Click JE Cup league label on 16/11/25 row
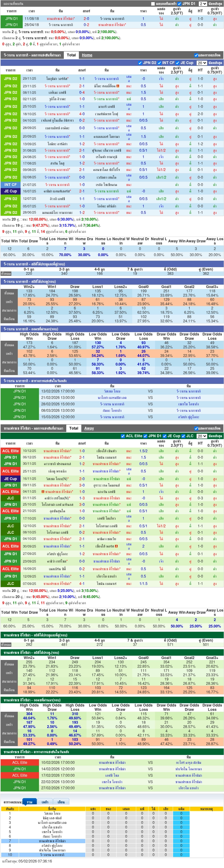The height and width of the screenshot is (868, 224). [10, 479]
